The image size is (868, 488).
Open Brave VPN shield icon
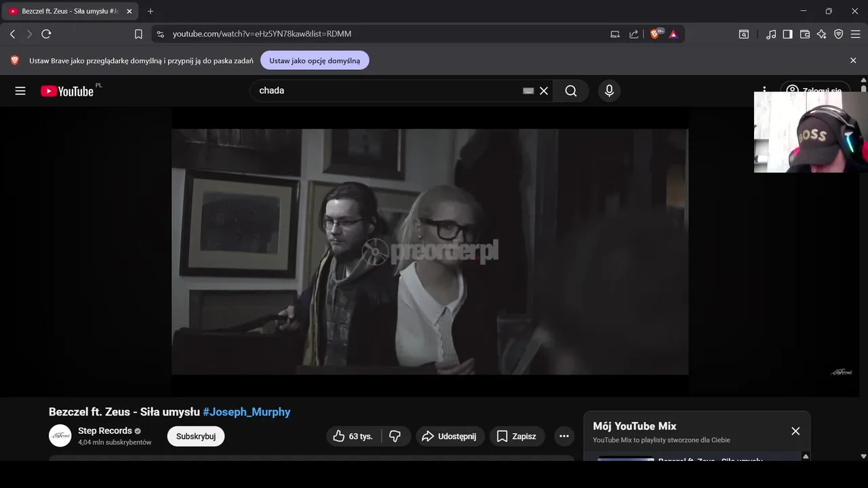coord(839,34)
